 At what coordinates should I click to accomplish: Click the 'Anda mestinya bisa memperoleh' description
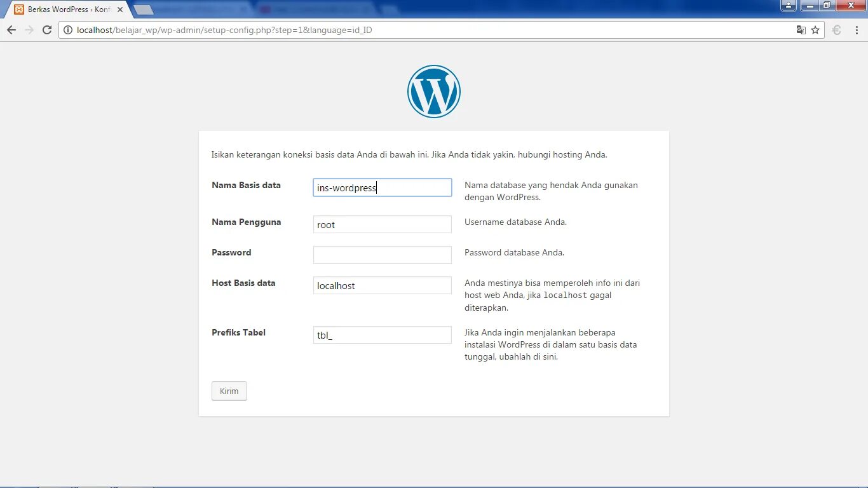click(x=552, y=295)
